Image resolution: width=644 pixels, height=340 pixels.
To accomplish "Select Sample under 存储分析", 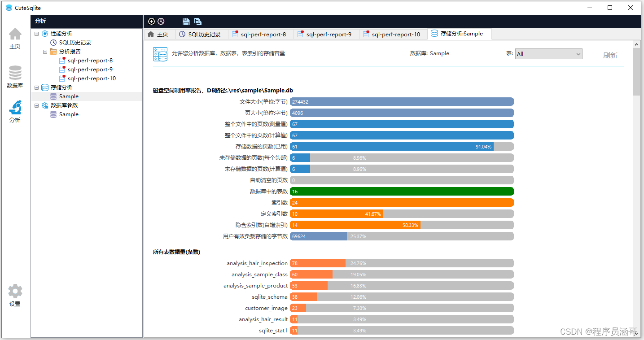I will tap(69, 96).
